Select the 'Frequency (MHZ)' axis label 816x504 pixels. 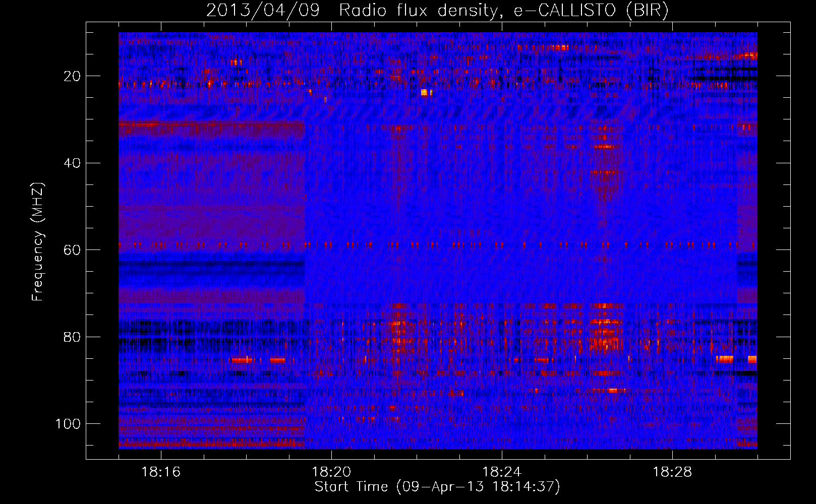point(38,242)
